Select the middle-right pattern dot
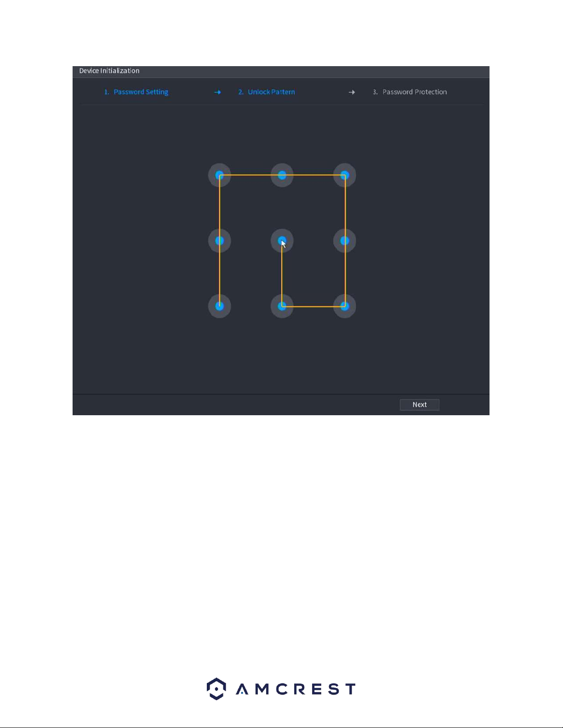The width and height of the screenshot is (563, 728). pos(345,241)
